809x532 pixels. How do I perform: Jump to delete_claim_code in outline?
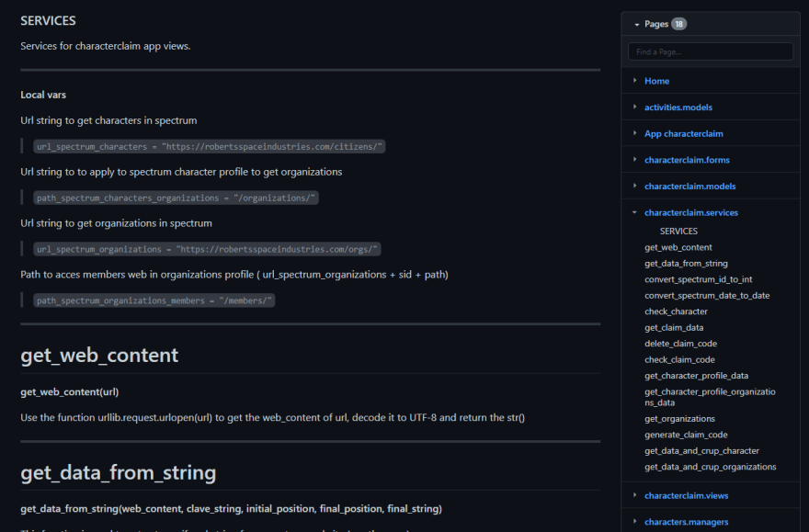coord(680,344)
